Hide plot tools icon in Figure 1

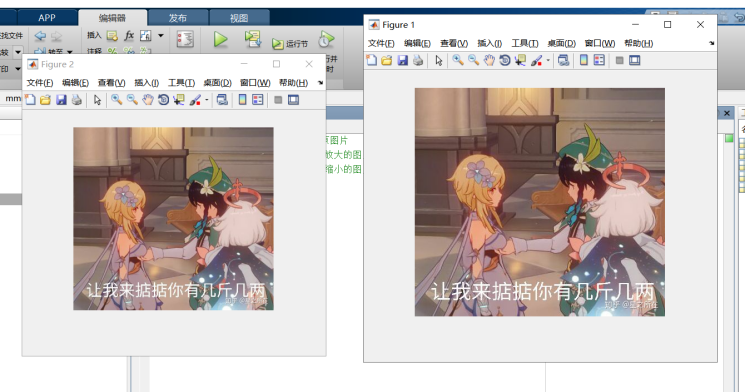pyautogui.click(x=619, y=60)
